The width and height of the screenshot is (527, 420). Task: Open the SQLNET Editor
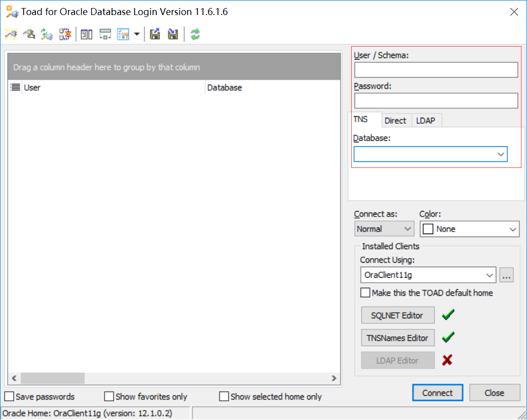[398, 315]
